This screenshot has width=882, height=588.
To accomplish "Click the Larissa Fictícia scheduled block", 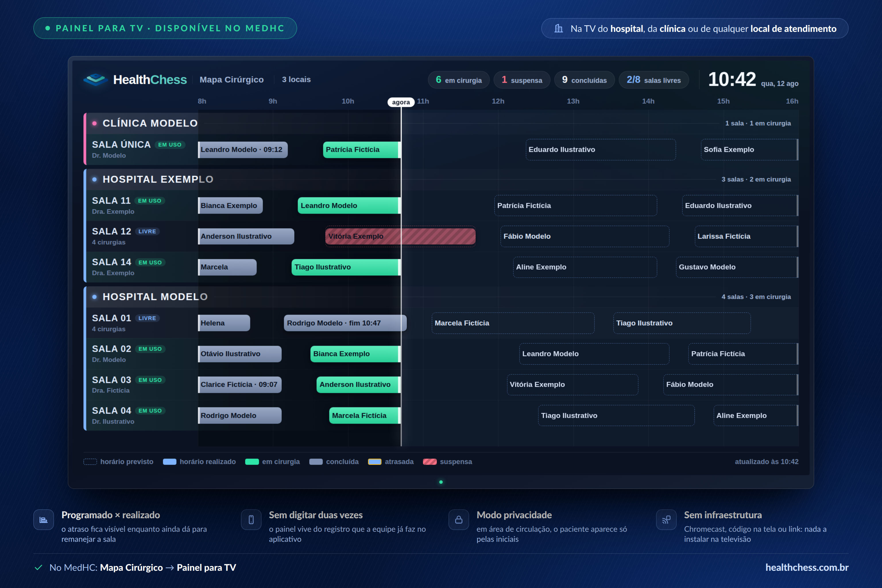I will (746, 237).
